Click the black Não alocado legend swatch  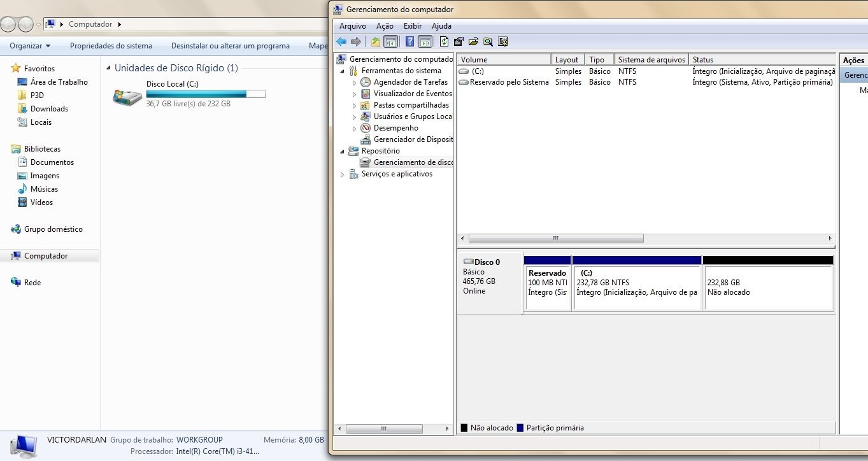464,428
